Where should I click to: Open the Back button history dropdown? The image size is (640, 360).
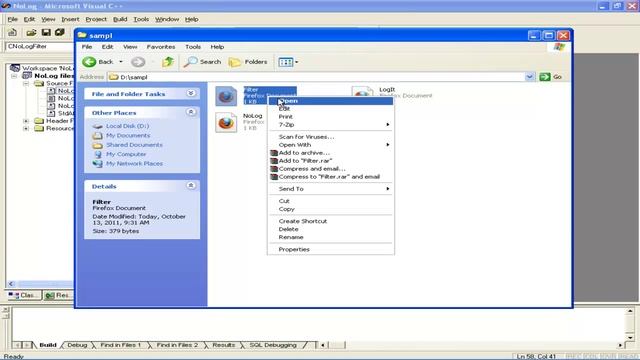click(121, 62)
